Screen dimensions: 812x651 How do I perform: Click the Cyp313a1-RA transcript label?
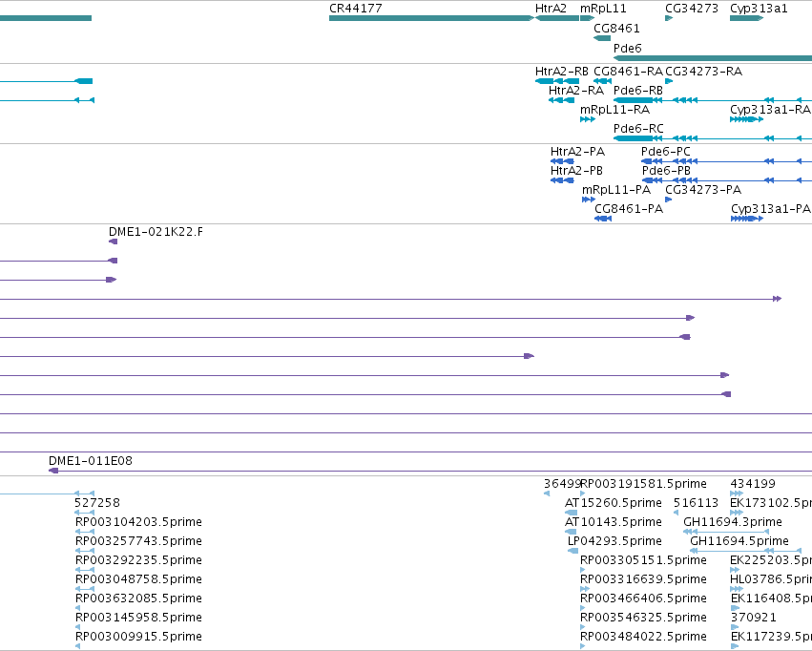pos(771,110)
